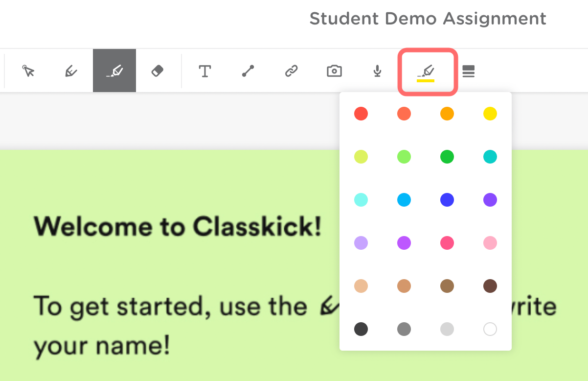This screenshot has height=381, width=588.
Task: Select the pointer selection tool
Action: 28,71
